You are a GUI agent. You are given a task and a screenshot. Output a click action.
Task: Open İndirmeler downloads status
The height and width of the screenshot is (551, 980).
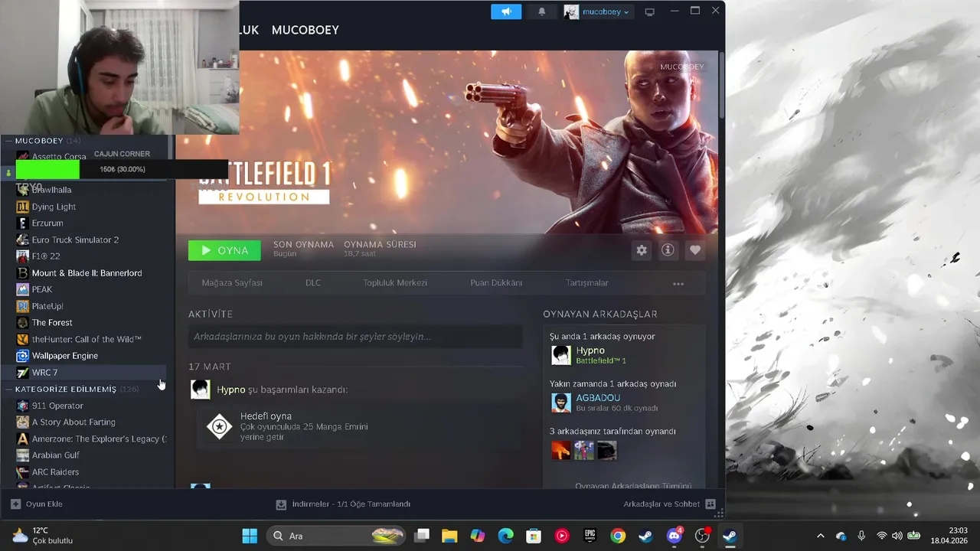coord(343,504)
